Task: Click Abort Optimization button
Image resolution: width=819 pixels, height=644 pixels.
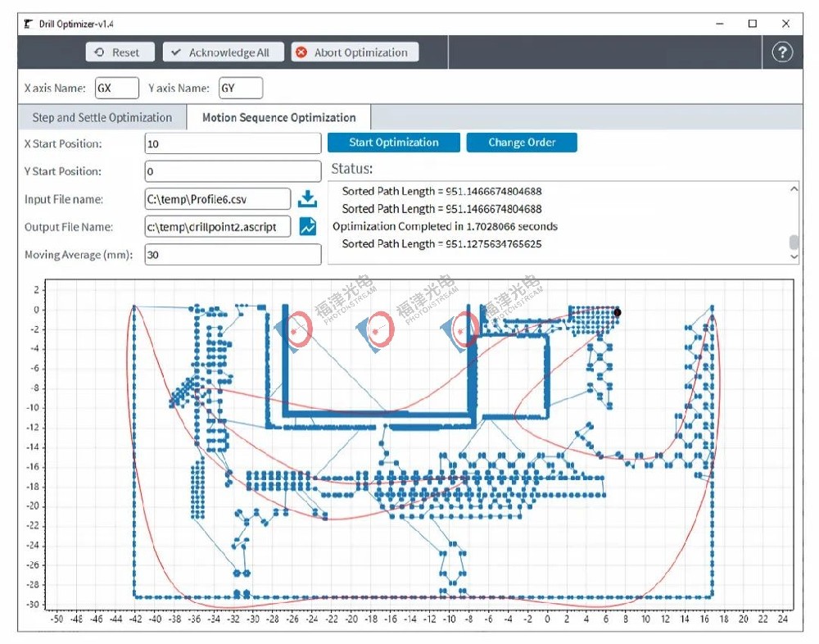Action: click(x=355, y=52)
